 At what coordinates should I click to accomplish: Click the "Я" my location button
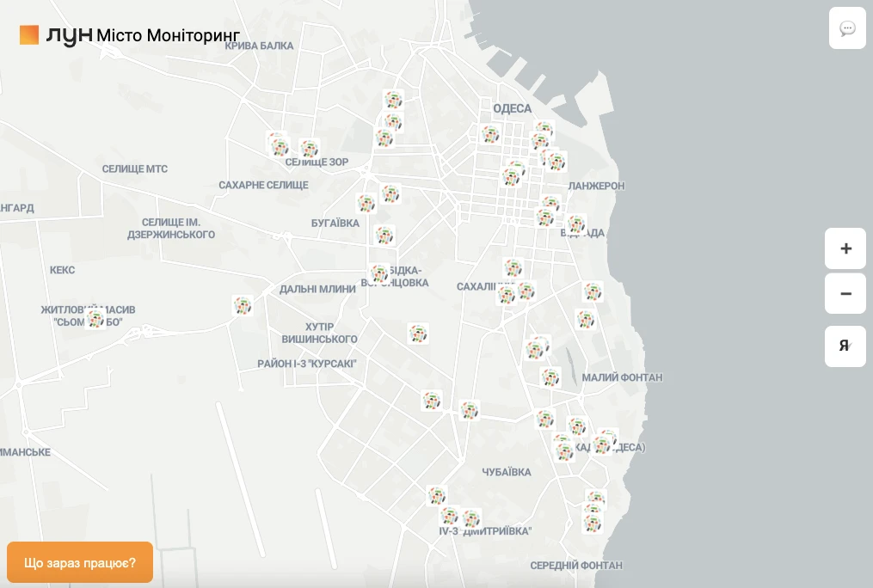pyautogui.click(x=845, y=346)
